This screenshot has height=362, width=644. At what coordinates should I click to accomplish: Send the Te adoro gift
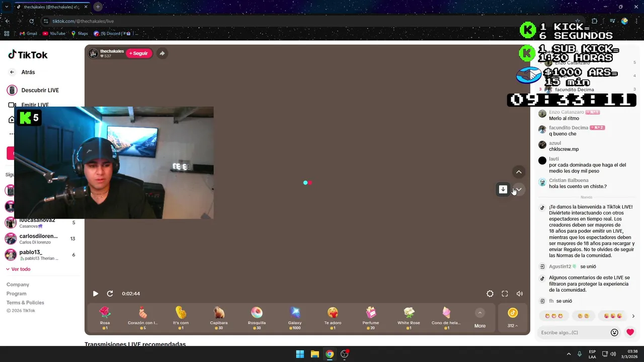pyautogui.click(x=333, y=318)
